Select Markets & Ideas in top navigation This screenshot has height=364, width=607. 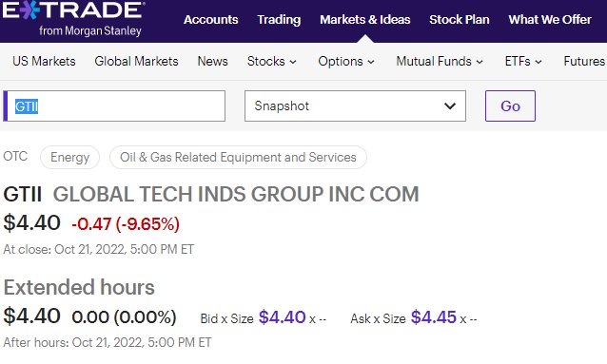point(364,20)
